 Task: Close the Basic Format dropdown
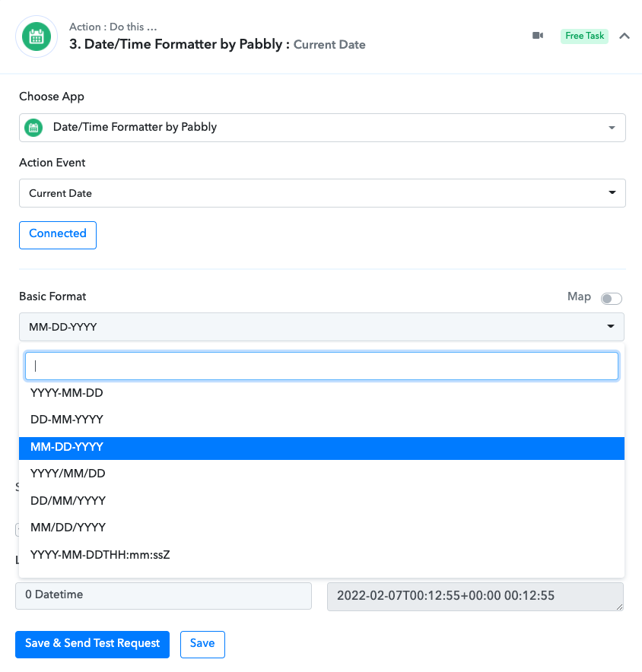pyautogui.click(x=322, y=327)
